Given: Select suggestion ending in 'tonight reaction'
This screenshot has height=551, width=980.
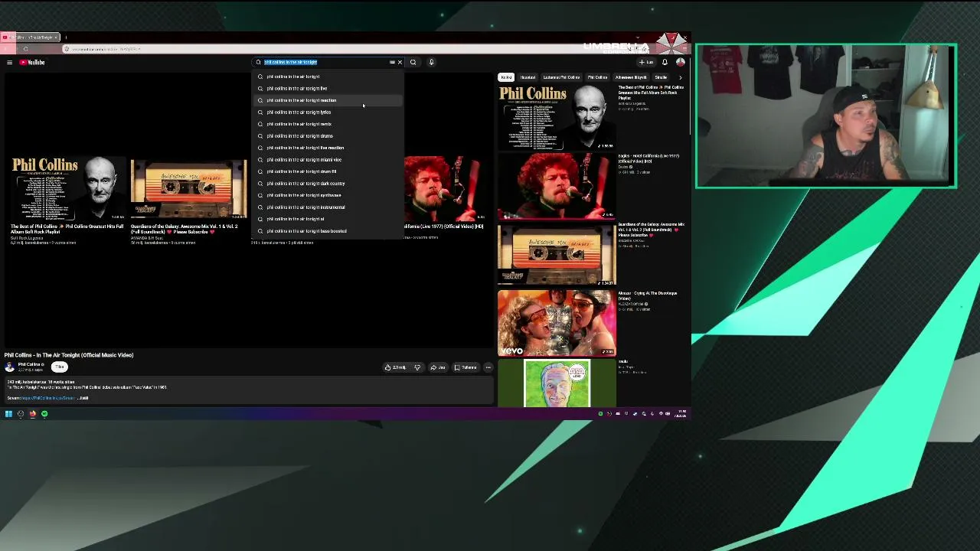Looking at the screenshot, I should tap(328, 100).
